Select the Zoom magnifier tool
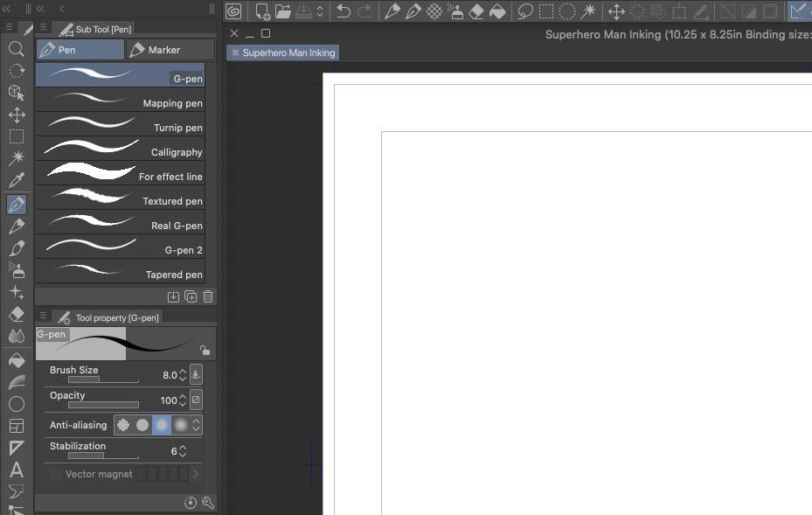 coord(17,49)
